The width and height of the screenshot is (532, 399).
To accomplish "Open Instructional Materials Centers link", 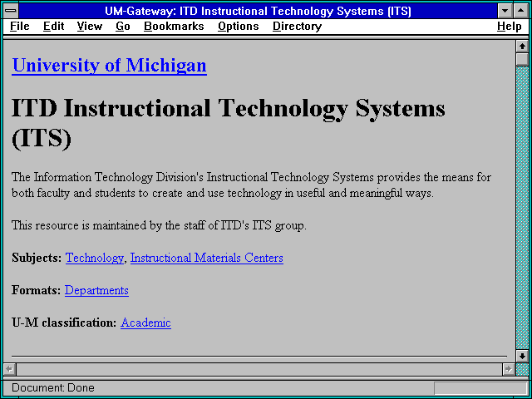I will tap(207, 258).
